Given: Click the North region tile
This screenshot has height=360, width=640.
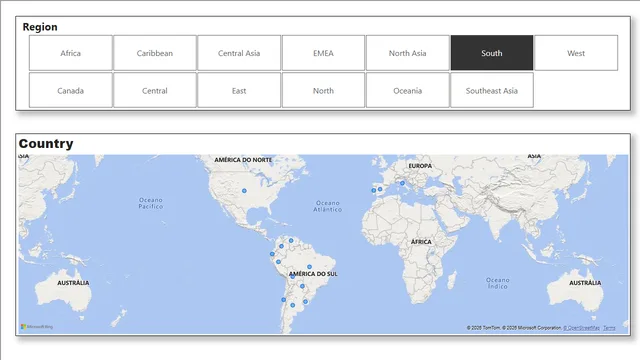Looking at the screenshot, I should click(x=323, y=91).
